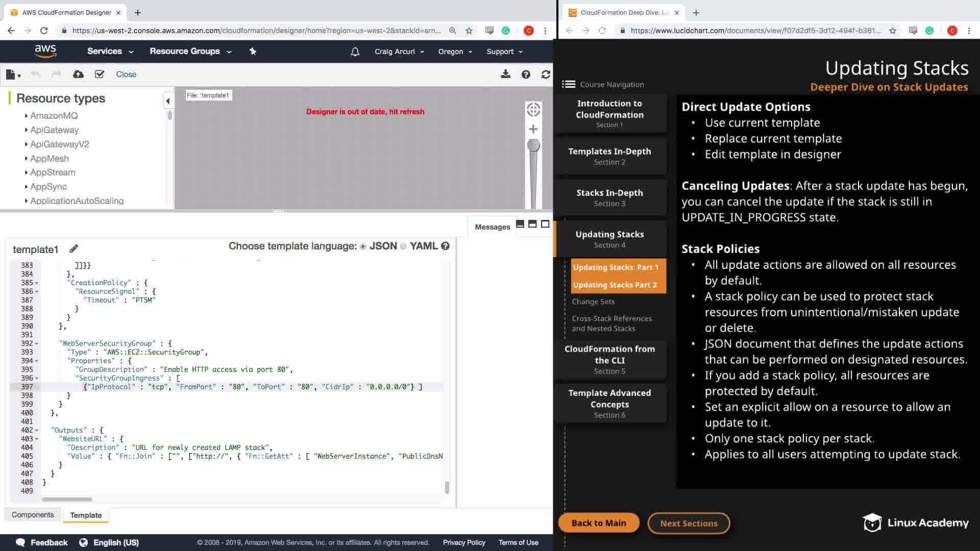Collapse the Resource types panel

tap(167, 101)
